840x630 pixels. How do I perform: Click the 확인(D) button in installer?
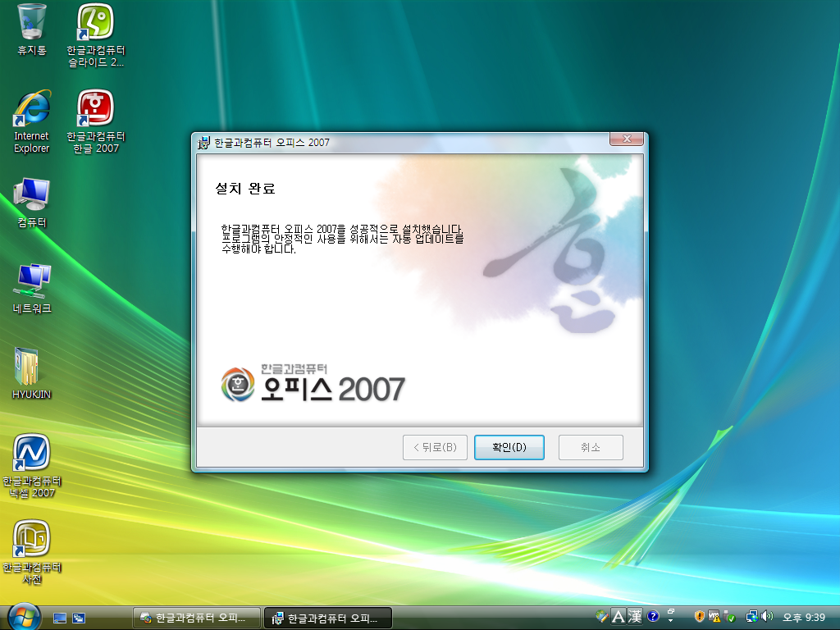point(509,447)
